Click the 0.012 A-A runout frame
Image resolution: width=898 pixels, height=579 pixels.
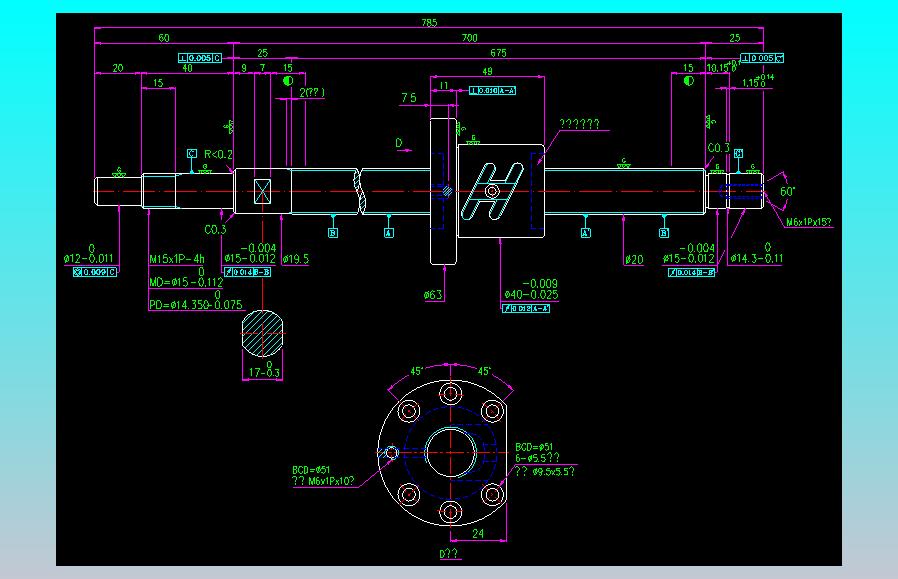coord(526,308)
